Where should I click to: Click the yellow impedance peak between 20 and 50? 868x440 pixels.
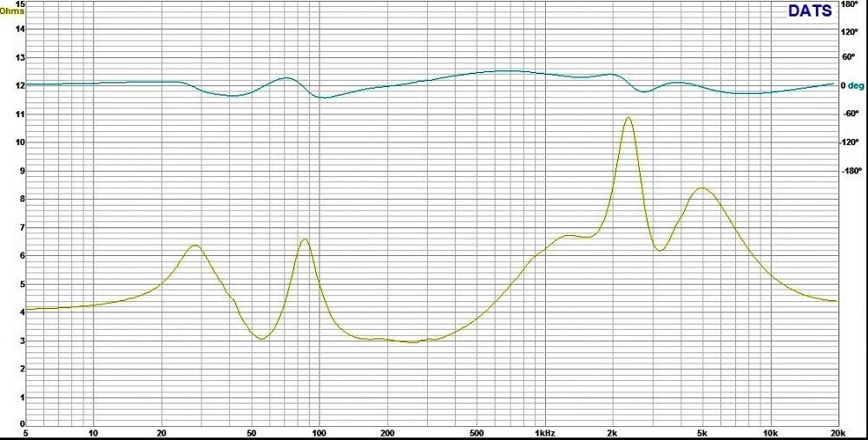click(x=195, y=246)
